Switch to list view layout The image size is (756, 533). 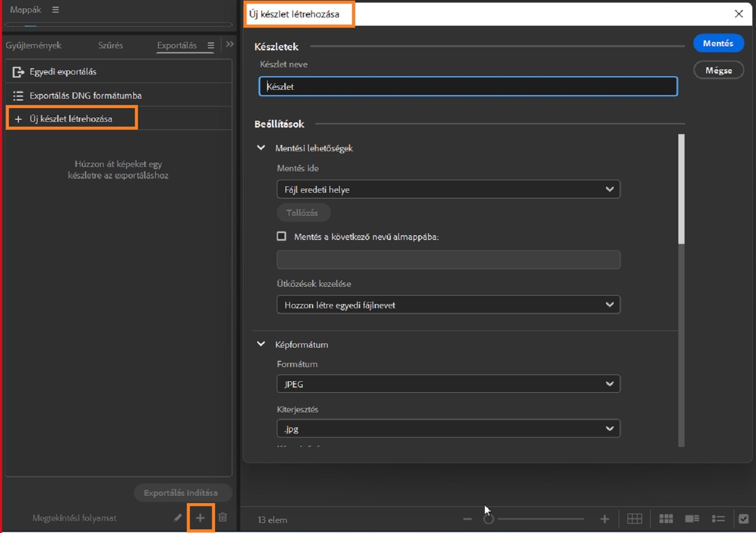pos(718,519)
